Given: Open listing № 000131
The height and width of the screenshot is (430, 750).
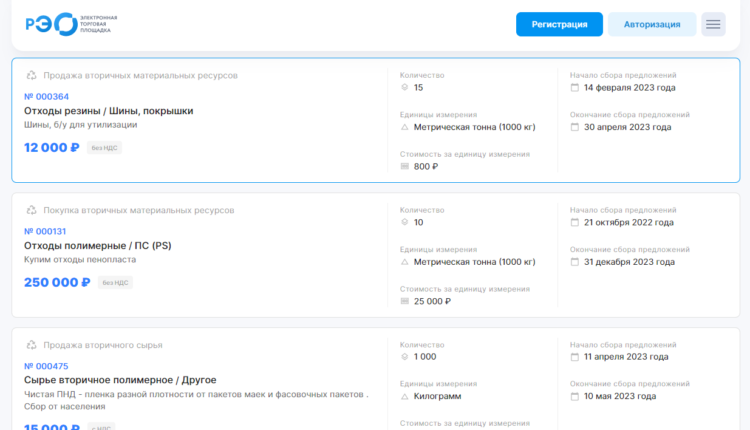Looking at the screenshot, I should 45,231.
